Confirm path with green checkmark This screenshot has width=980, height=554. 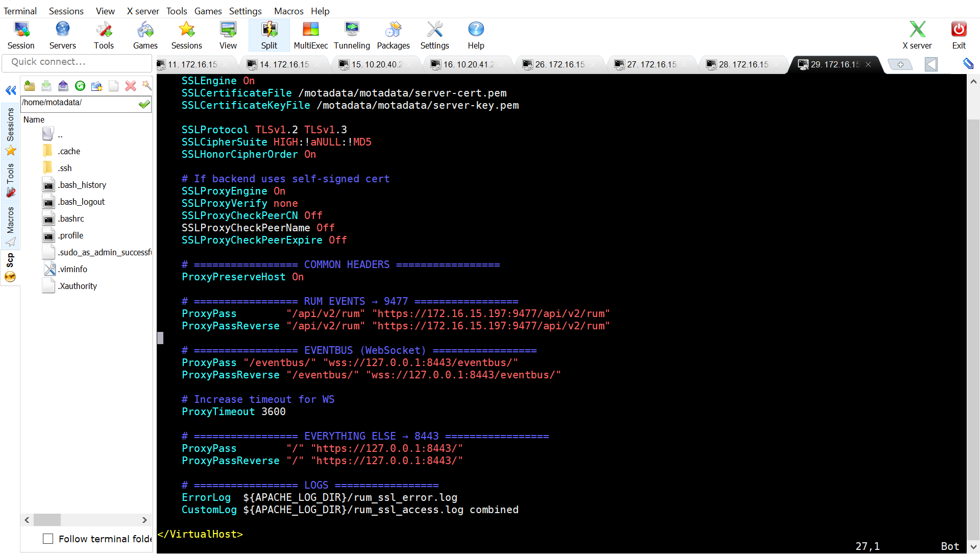pyautogui.click(x=144, y=104)
